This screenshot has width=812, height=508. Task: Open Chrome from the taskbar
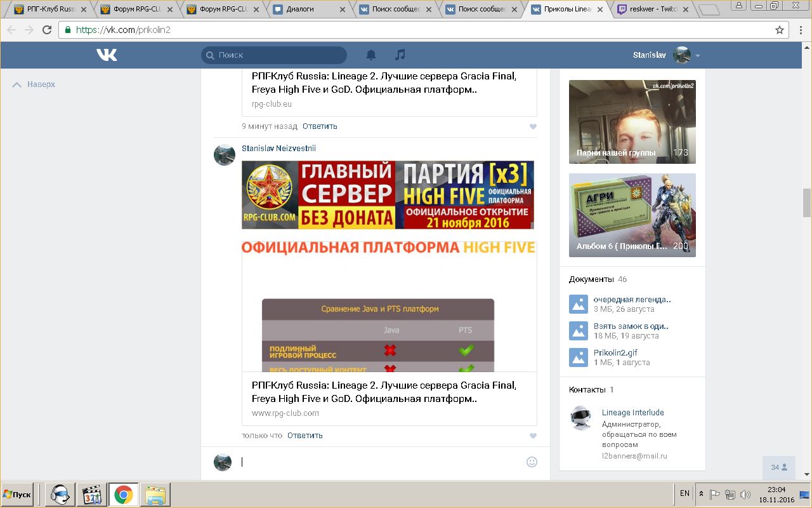pyautogui.click(x=123, y=494)
